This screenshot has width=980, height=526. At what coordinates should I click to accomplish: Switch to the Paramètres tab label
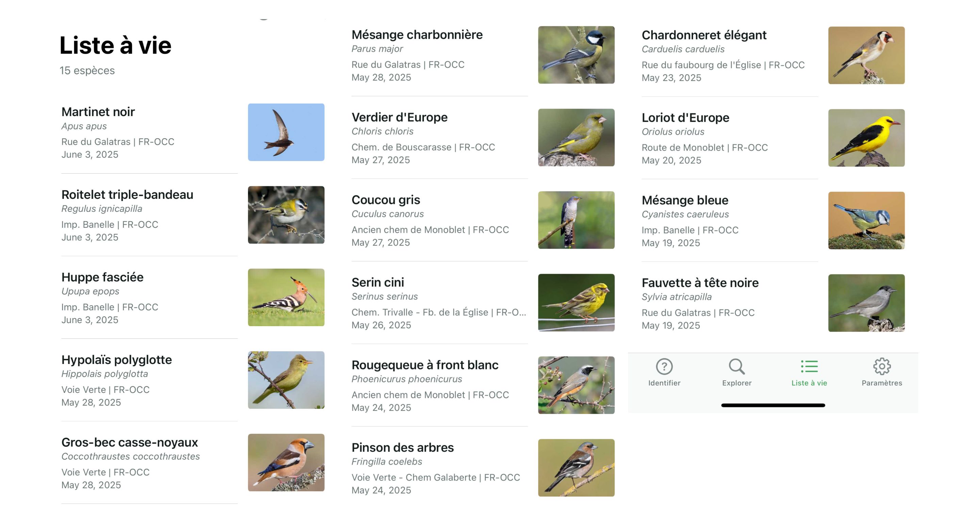882,383
